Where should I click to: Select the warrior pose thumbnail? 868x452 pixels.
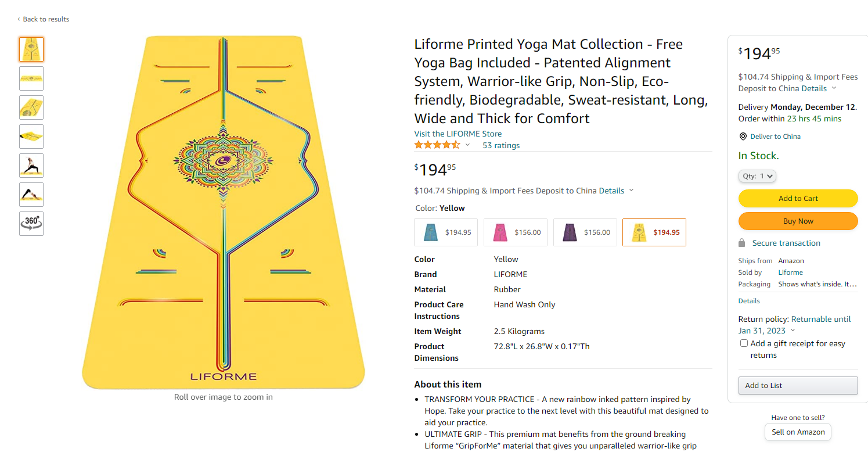pos(31,166)
